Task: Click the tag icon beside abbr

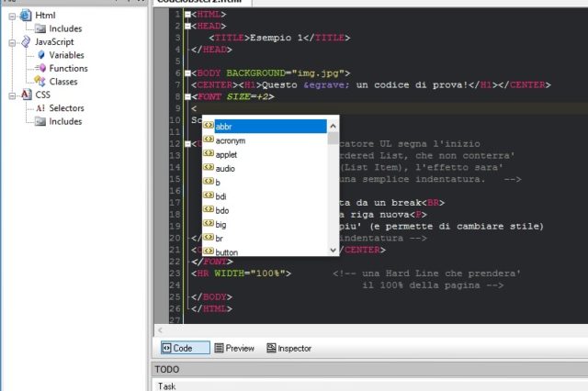Action: [209, 126]
